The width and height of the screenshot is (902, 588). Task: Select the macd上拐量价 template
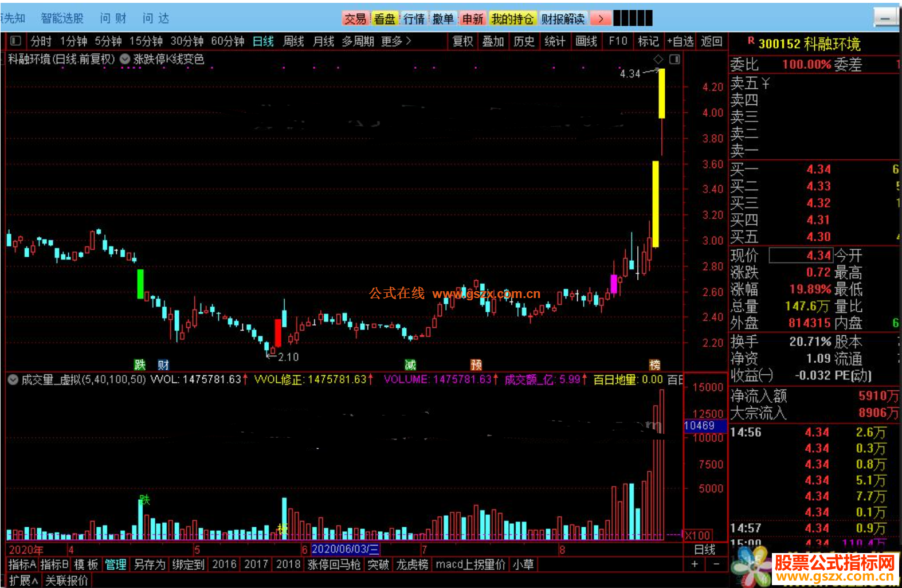click(470, 565)
